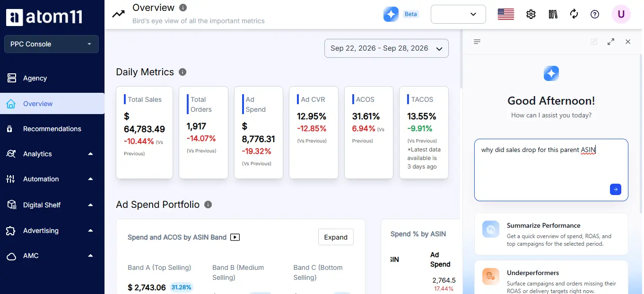Choose the Underperformers suggestion
Viewport: 644px width, 294px height.
click(x=551, y=277)
